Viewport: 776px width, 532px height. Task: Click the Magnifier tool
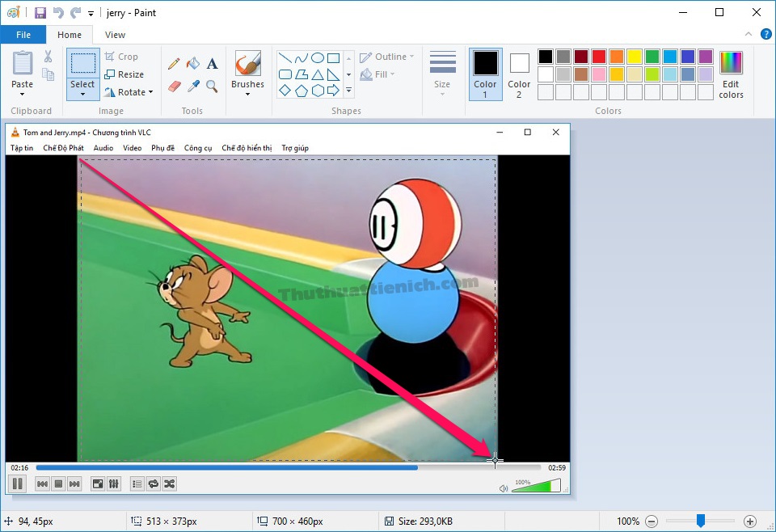coord(212,86)
